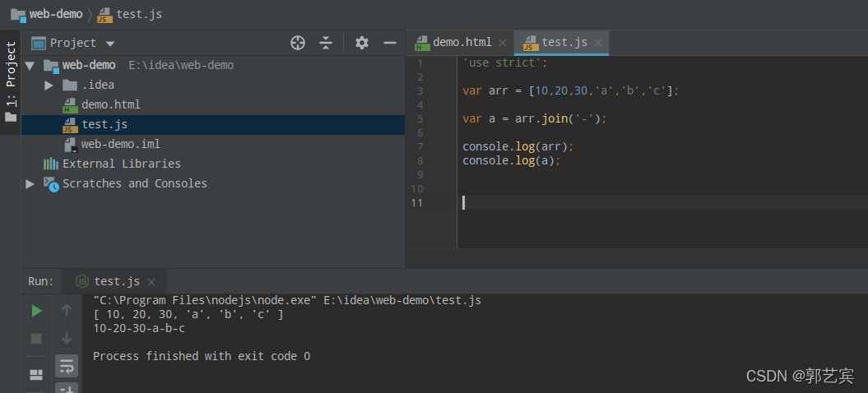Click line number 3 in the gutter
This screenshot has width=868, height=393.
[x=420, y=90]
